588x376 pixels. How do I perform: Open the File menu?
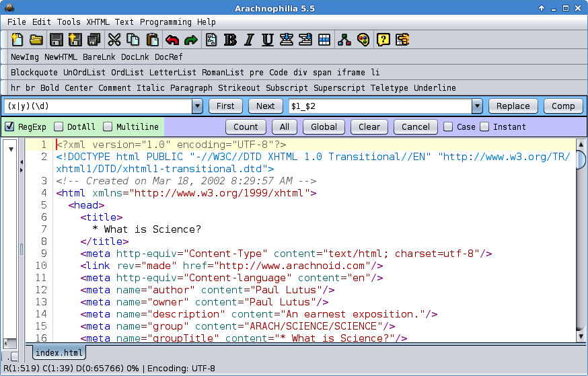point(17,22)
